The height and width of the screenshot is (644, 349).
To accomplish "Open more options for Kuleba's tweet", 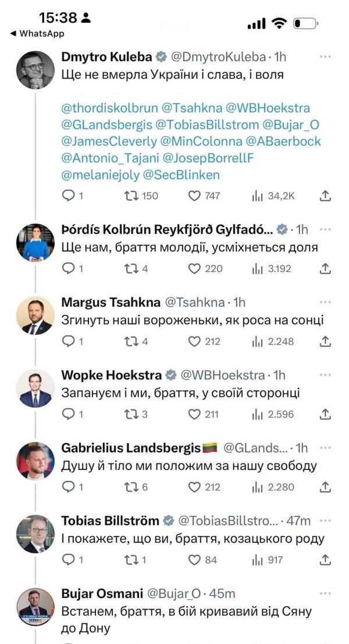I will [326, 57].
